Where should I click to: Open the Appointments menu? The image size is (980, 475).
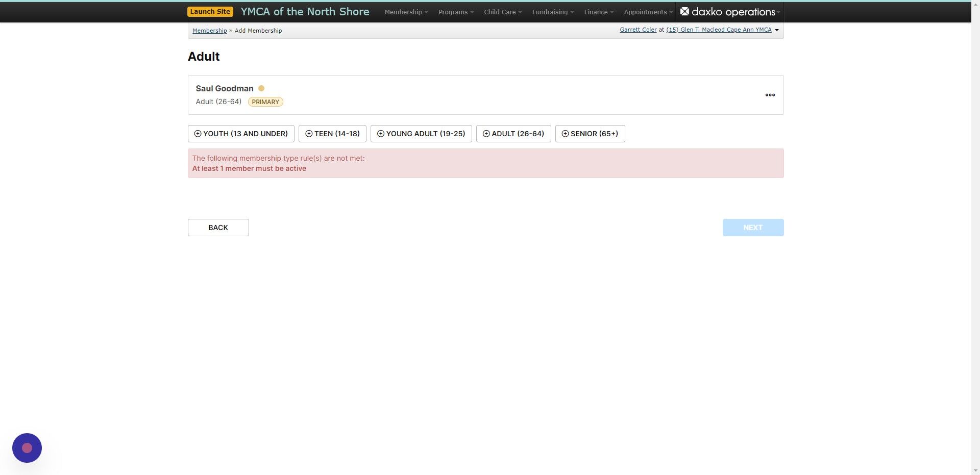(648, 12)
